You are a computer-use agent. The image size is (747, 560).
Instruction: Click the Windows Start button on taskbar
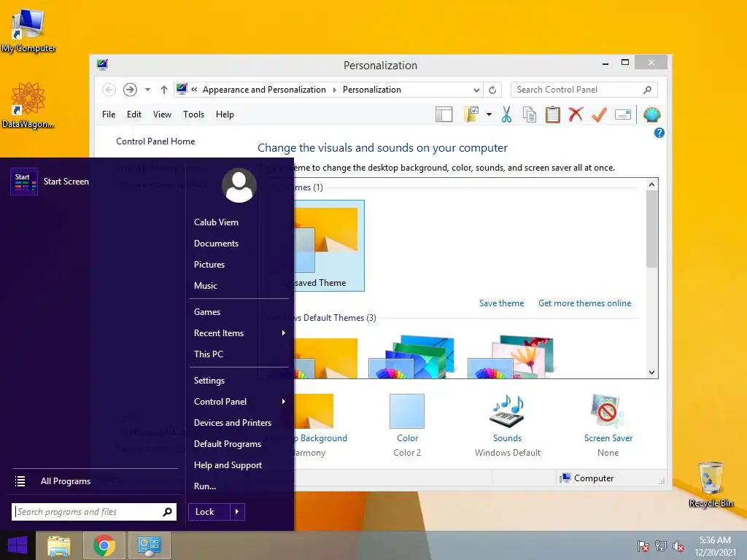click(18, 545)
